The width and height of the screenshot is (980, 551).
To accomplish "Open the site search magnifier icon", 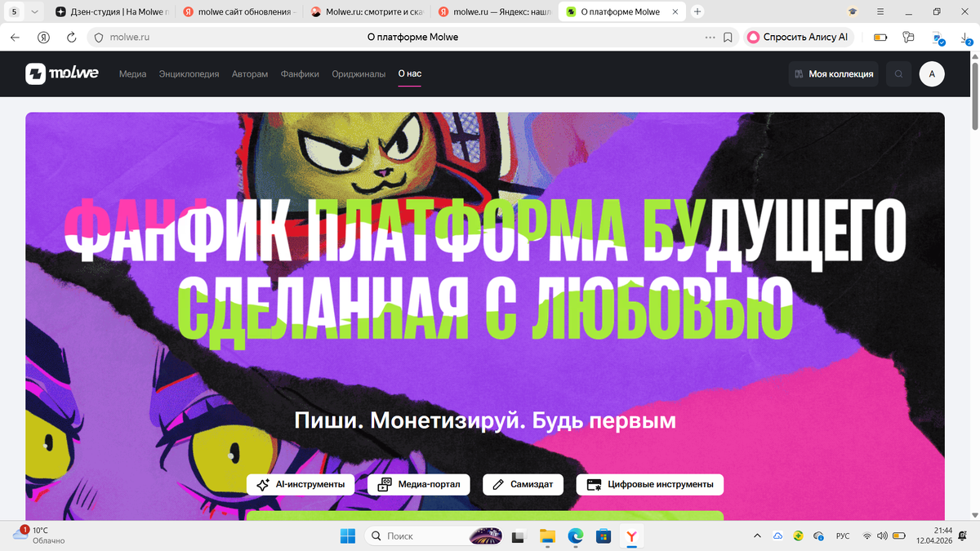I will [x=898, y=73].
